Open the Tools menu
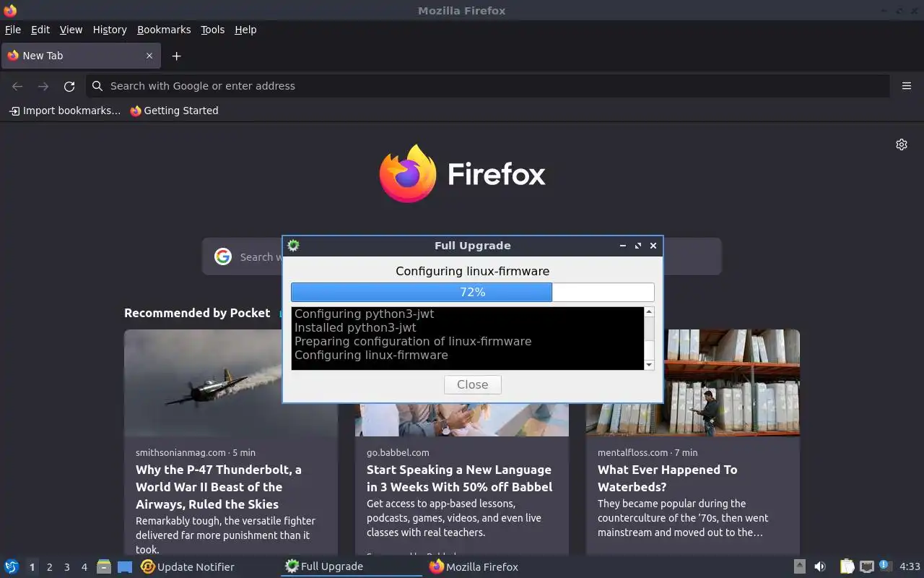Image resolution: width=924 pixels, height=578 pixels. [x=212, y=30]
